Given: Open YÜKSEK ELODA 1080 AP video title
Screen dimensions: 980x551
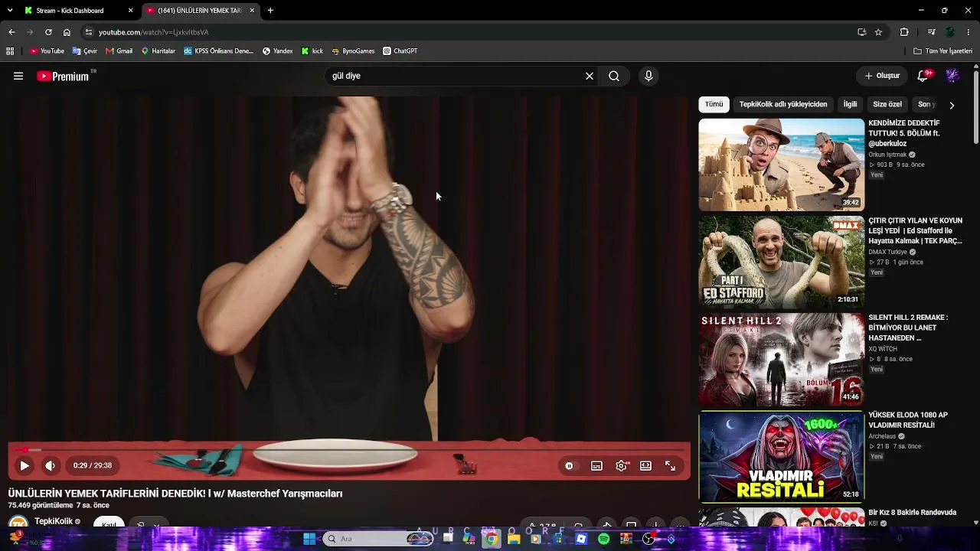Looking at the screenshot, I should click(908, 420).
